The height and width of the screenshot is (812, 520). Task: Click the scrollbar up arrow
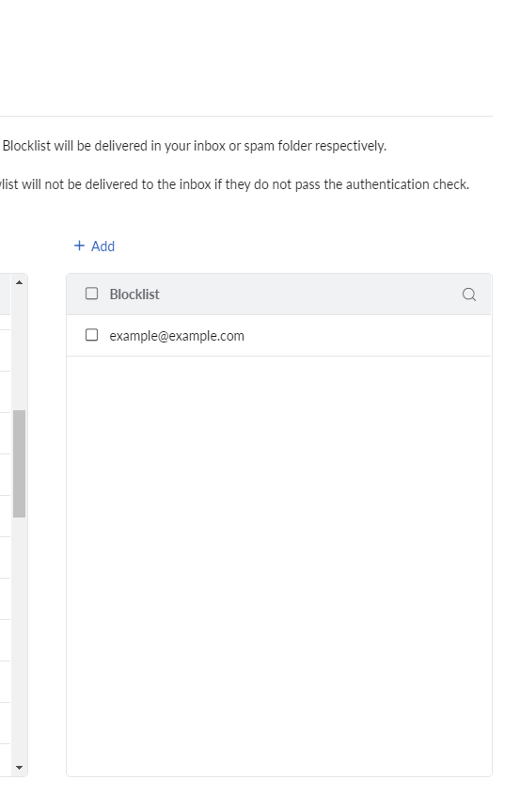tap(19, 282)
